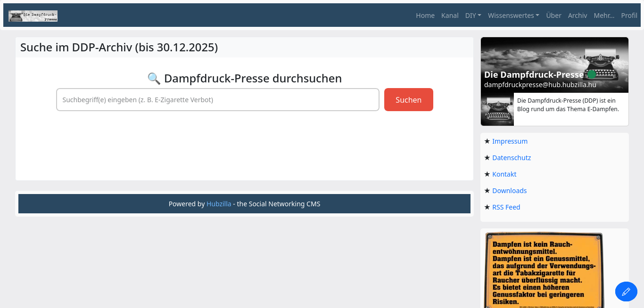The image size is (644, 308).
Task: Open the Impressum link
Action: coord(510,141)
